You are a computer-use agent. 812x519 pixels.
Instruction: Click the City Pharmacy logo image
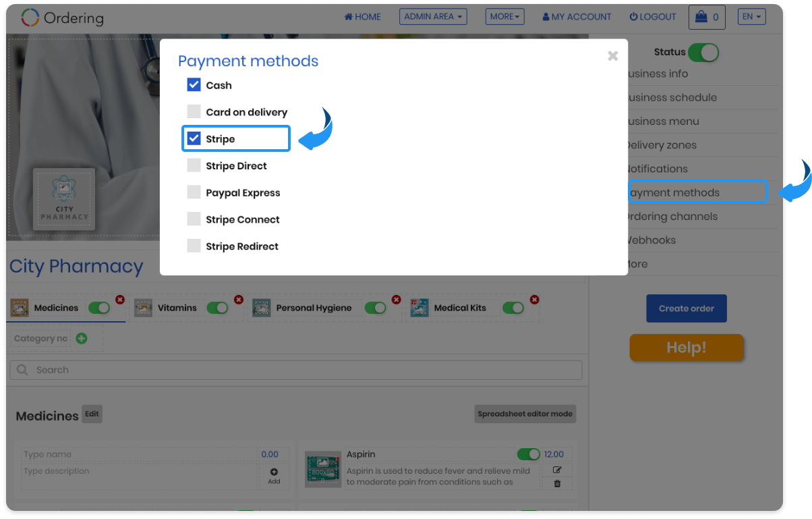click(64, 199)
